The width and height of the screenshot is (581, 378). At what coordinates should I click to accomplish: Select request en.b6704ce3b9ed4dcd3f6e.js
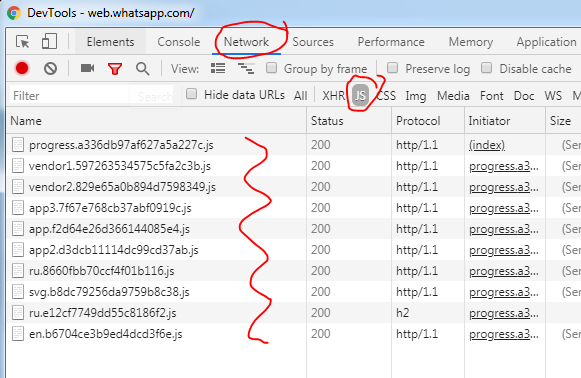pos(106,334)
